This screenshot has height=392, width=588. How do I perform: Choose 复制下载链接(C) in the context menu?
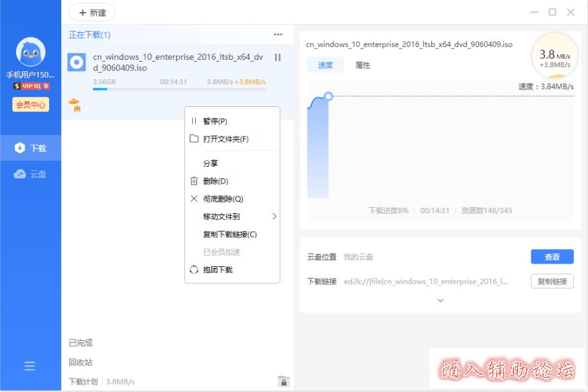click(232, 234)
